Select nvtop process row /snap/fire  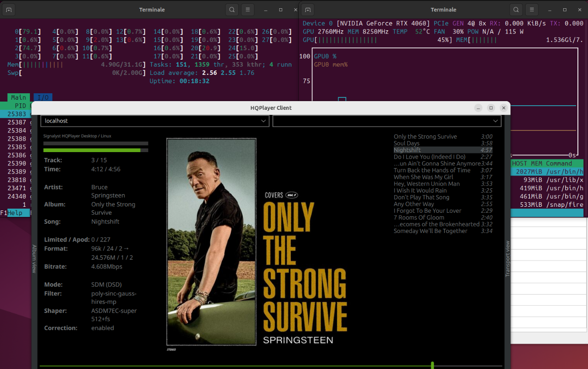[547, 204]
